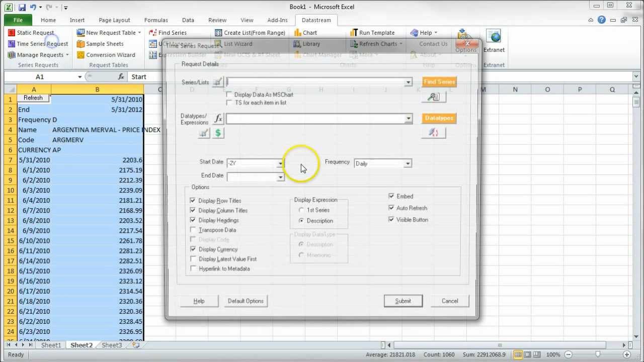Disable Auto Refresh
Viewport: 644px width, 362px height.
pos(391,208)
